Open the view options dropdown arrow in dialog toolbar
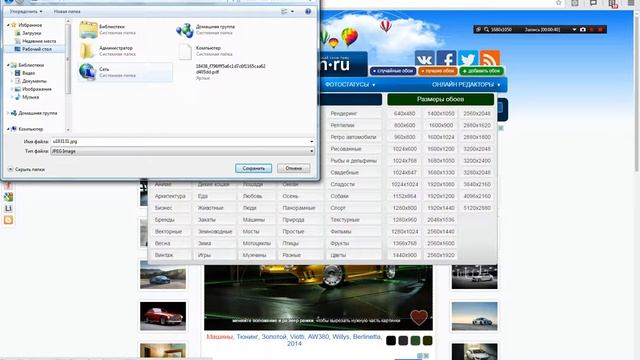Viewport: 640px width, 360px height. click(292, 11)
